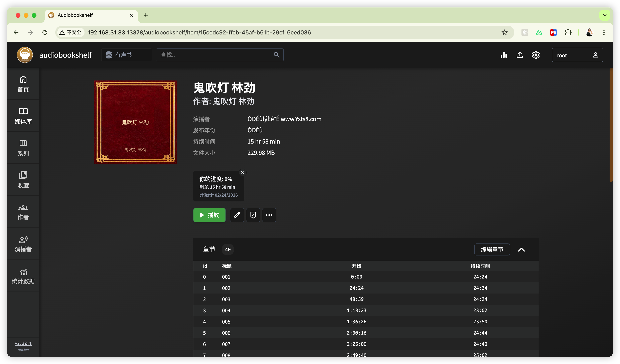Click the upload icon in header
This screenshot has width=620, height=364.
click(520, 55)
